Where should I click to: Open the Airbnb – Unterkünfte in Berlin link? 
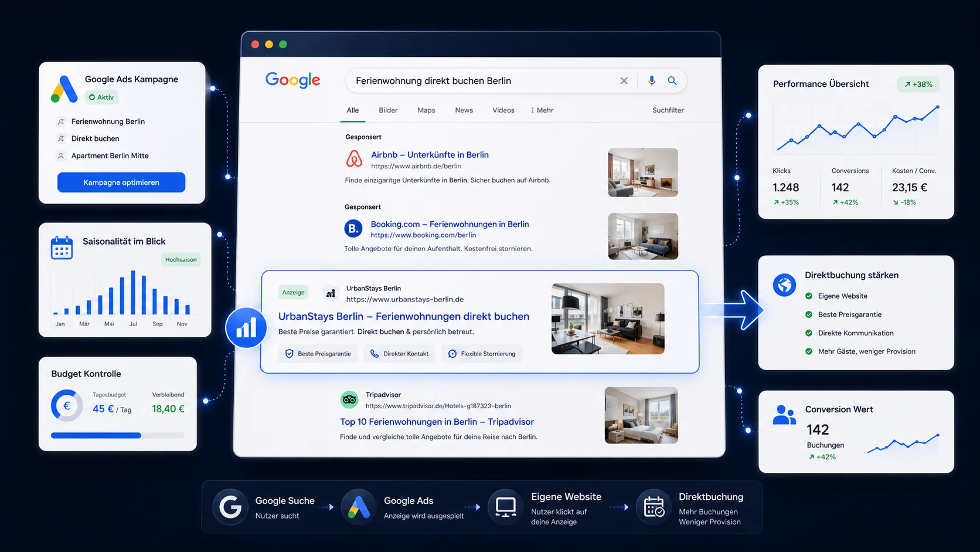(x=430, y=155)
